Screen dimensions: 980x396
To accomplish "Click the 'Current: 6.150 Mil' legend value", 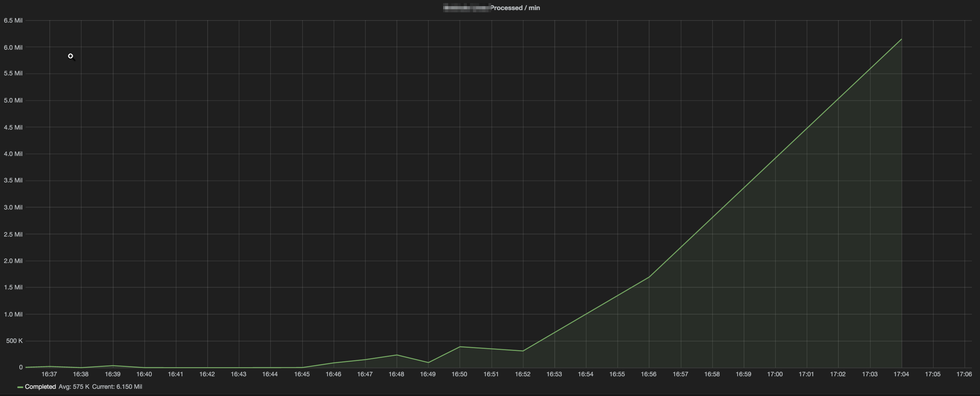I will pos(117,386).
